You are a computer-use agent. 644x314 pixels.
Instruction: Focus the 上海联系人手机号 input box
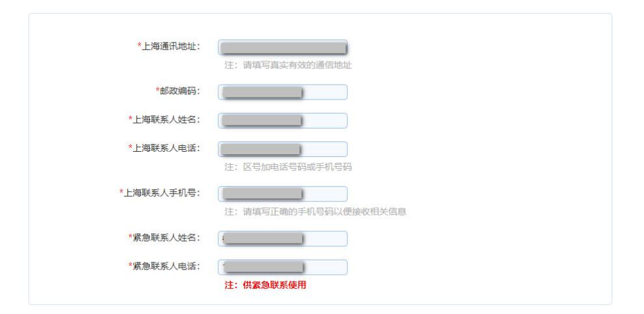coord(283,194)
